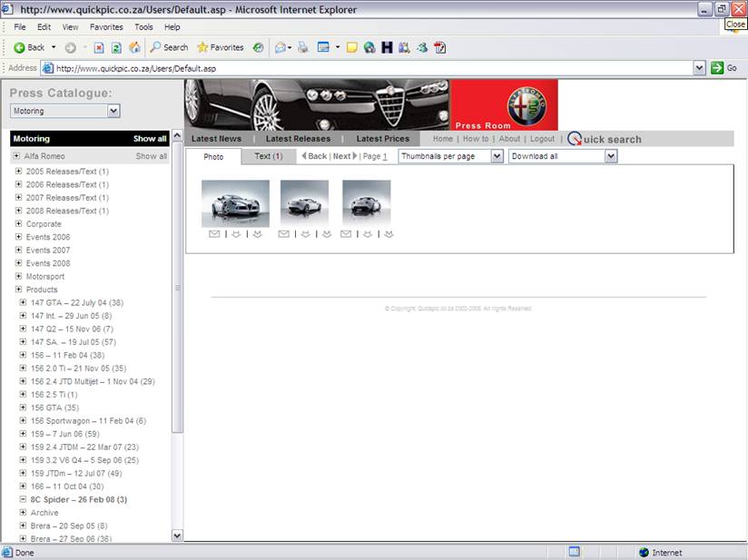Viewport: 748px width, 560px height.
Task: Click the Stop loading icon in toolbar
Action: point(99,47)
